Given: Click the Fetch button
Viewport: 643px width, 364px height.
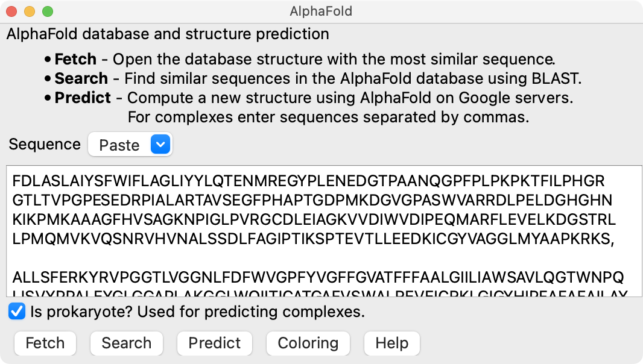Looking at the screenshot, I should tap(45, 343).
